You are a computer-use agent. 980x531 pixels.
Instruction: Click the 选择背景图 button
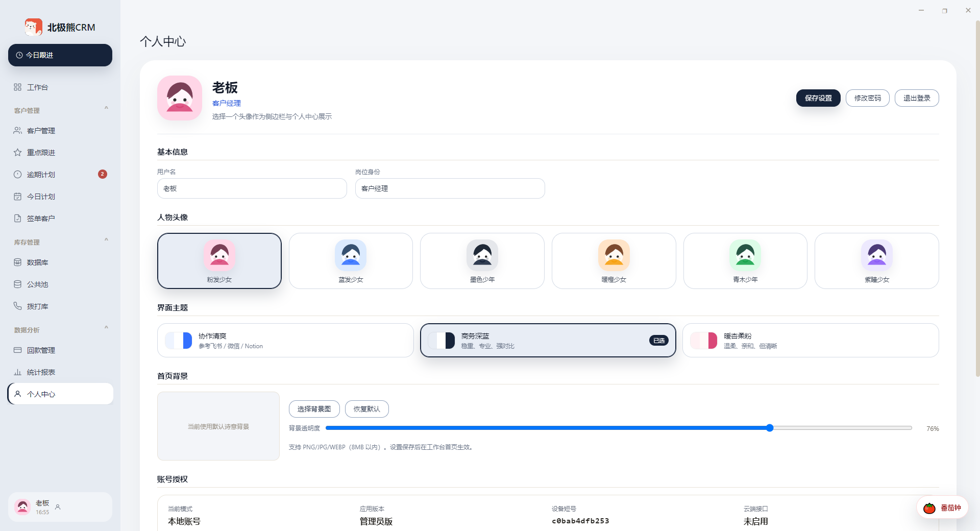coord(314,409)
